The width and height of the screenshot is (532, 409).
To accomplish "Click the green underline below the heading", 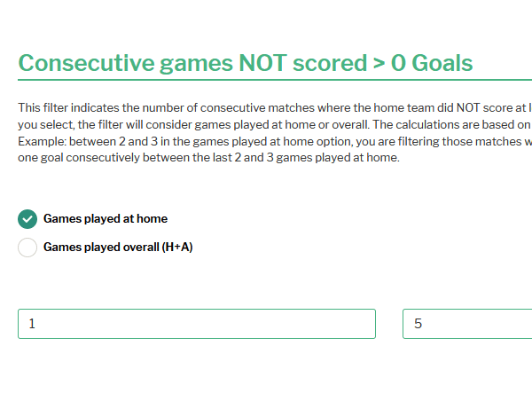I will pos(266,81).
